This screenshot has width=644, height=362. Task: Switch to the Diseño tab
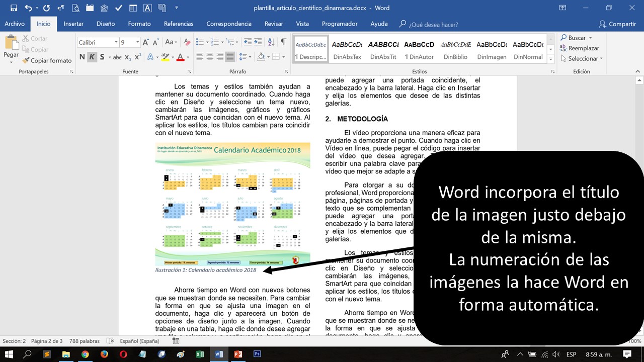coord(106,24)
